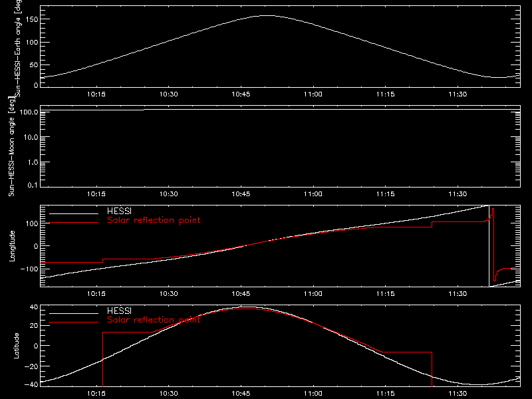The width and height of the screenshot is (532, 399).
Task: Click the white HESSI legend line sample in Latitude panel
Action: point(74,313)
